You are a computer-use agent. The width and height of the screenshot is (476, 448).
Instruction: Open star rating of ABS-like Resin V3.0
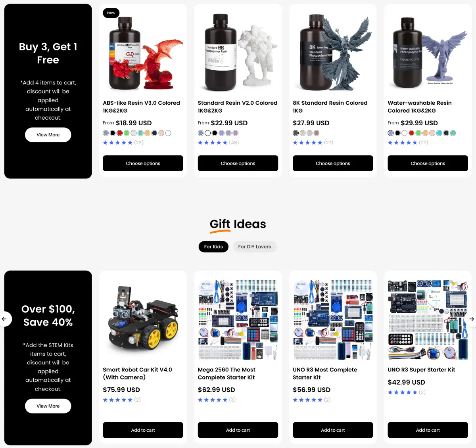pyautogui.click(x=123, y=143)
